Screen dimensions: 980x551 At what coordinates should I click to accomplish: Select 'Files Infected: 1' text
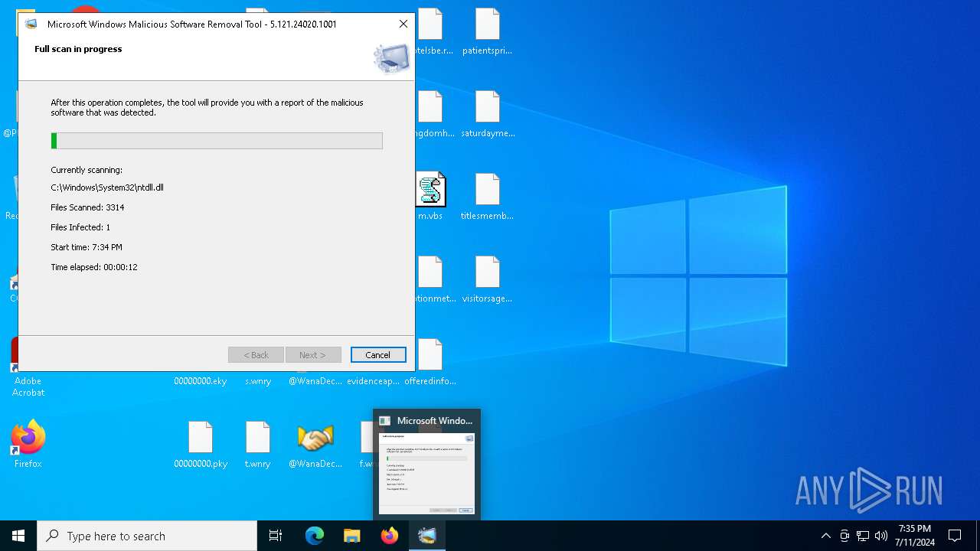[80, 227]
